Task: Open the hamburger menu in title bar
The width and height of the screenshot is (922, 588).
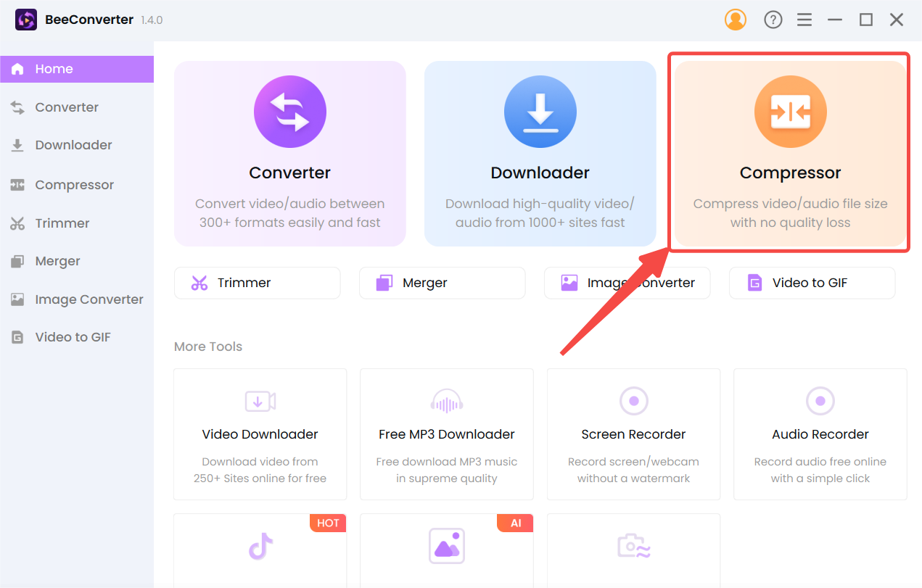Action: [804, 20]
